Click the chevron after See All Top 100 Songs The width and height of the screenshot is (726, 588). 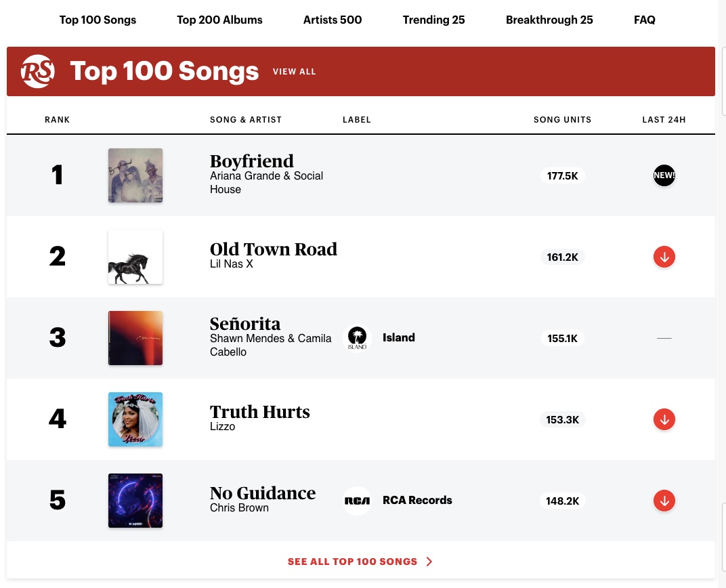pos(429,562)
